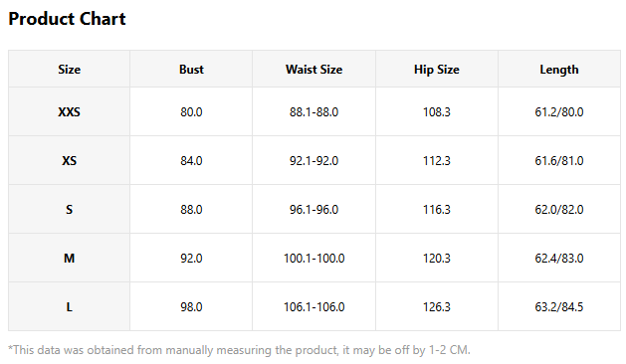Image resolution: width=626 pixels, height=364 pixels.
Task: Click the 116.3 hip size value
Action: pos(437,209)
